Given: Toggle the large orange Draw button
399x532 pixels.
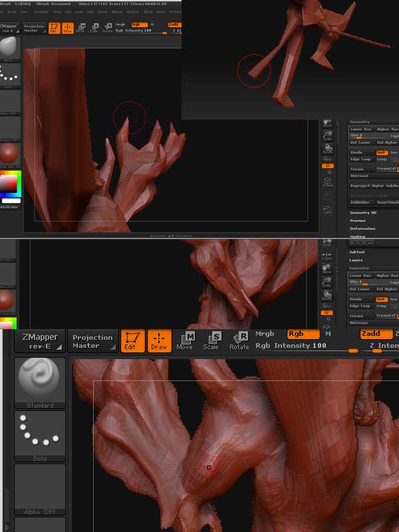Looking at the screenshot, I should point(159,340).
